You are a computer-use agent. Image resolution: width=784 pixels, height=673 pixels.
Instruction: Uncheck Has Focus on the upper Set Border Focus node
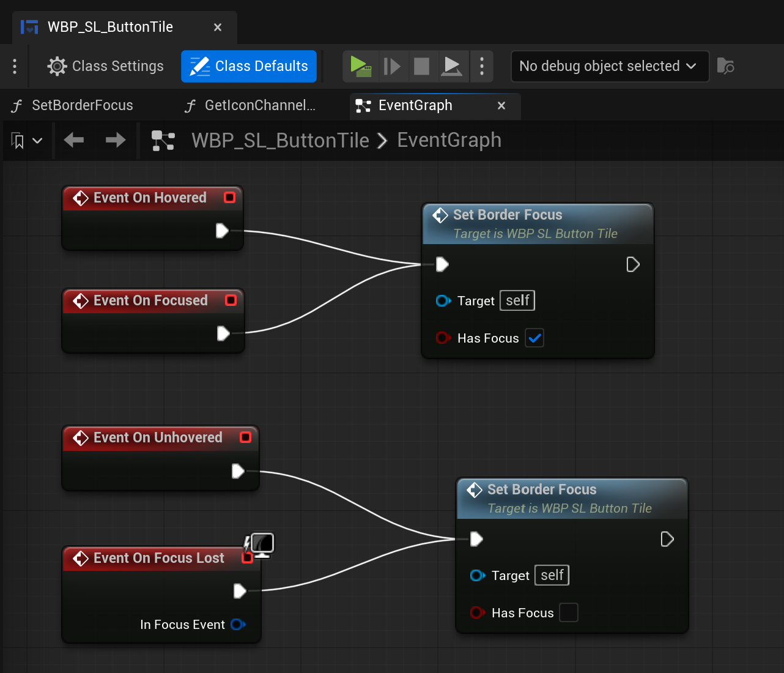pos(534,338)
